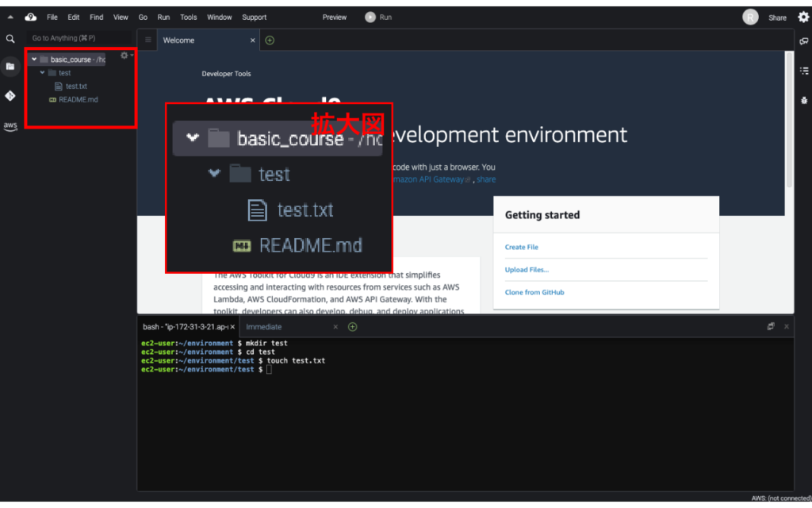812x508 pixels.
Task: Collapse the menu bar with the up arrow
Action: point(10,17)
